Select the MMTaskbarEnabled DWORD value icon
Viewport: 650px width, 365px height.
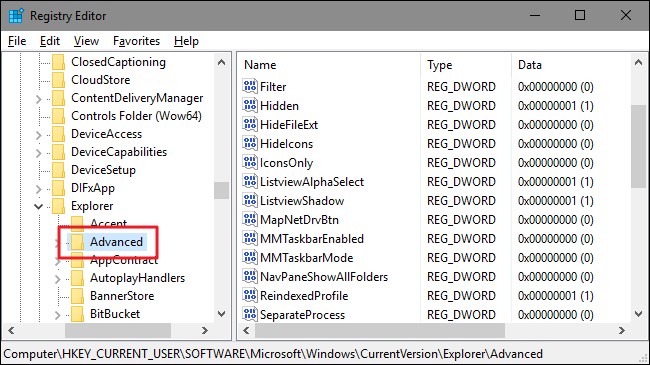(250, 238)
